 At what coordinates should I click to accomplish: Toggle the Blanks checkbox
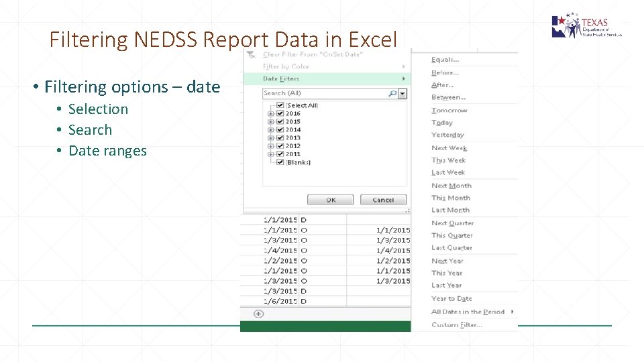coord(280,162)
